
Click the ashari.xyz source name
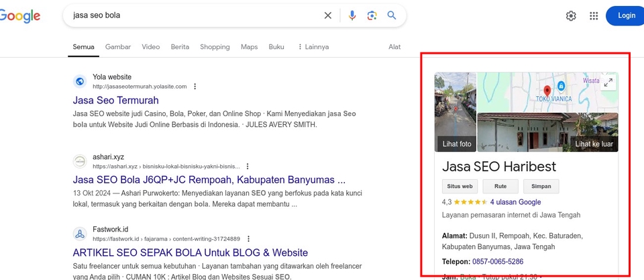108,156
